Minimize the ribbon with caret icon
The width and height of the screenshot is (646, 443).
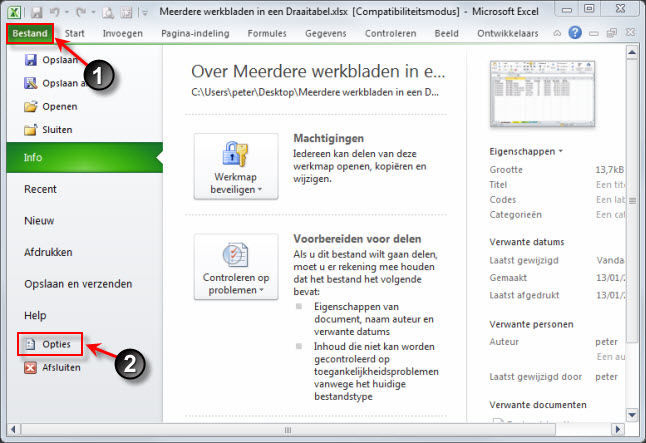coord(557,33)
